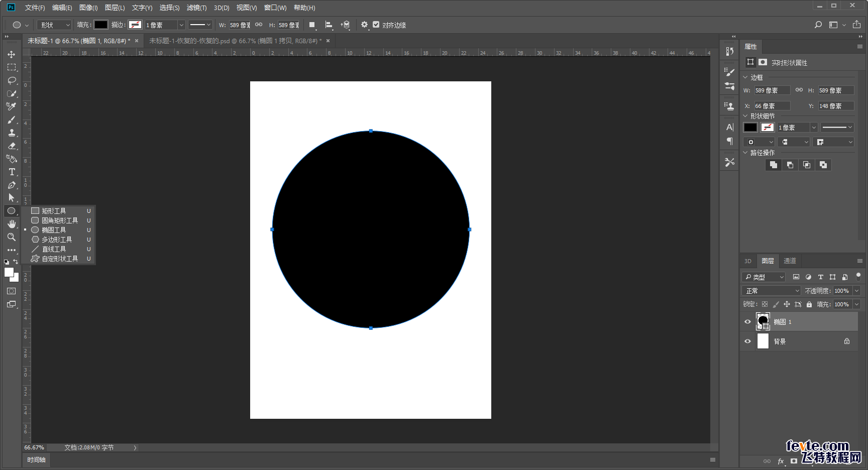Select the Rectangular Marquee tool
The image size is (868, 470).
(x=11, y=67)
